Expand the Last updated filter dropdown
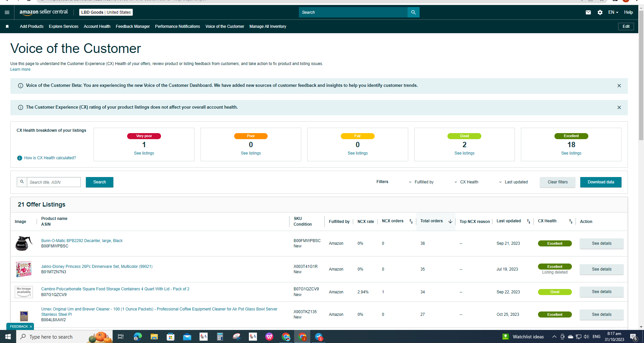This screenshot has width=644, height=343. 513,182
